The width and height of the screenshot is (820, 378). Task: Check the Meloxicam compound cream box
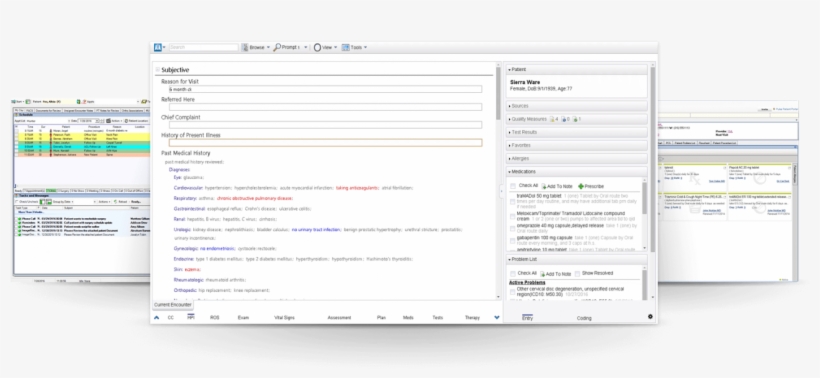click(513, 216)
